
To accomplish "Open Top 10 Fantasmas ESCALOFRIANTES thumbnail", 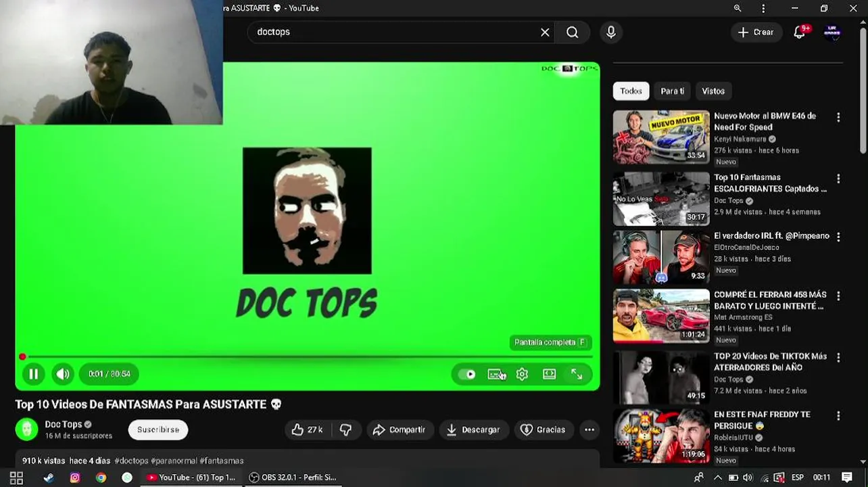I will 661,199.
